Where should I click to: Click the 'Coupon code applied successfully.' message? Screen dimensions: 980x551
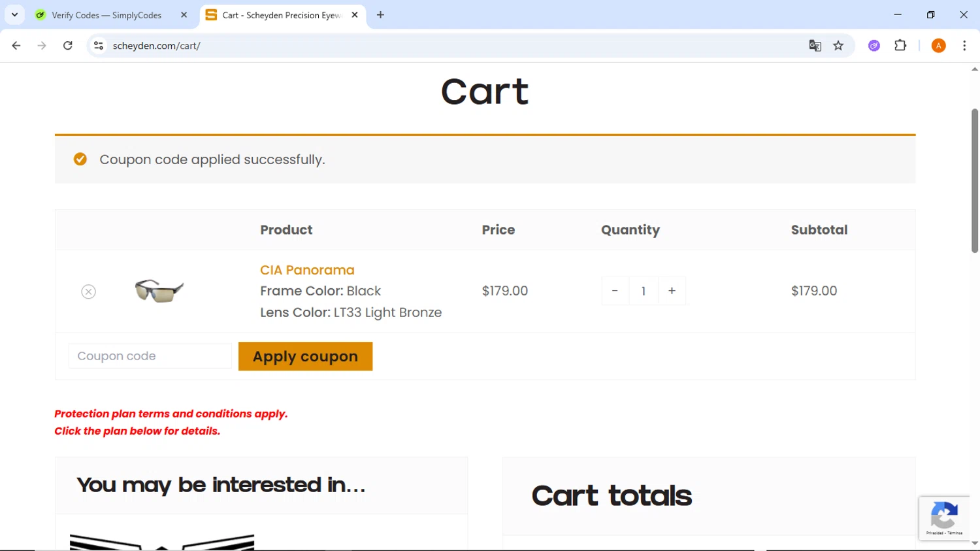pos(212,159)
